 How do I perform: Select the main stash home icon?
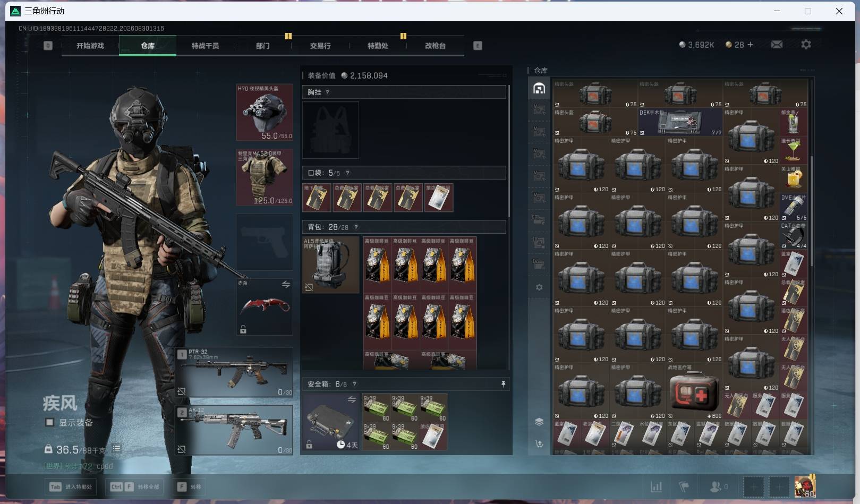pos(539,88)
